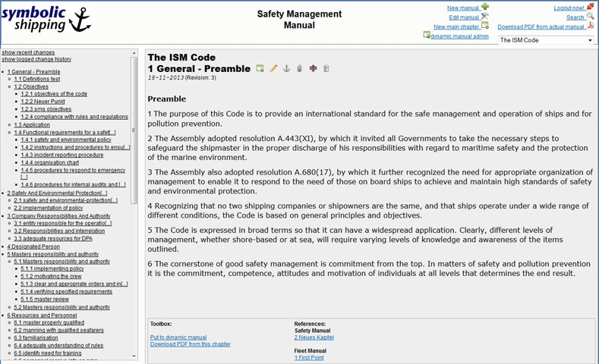This screenshot has width=599, height=364.
Task: Click Put to dynamic manual link
Action: click(178, 337)
